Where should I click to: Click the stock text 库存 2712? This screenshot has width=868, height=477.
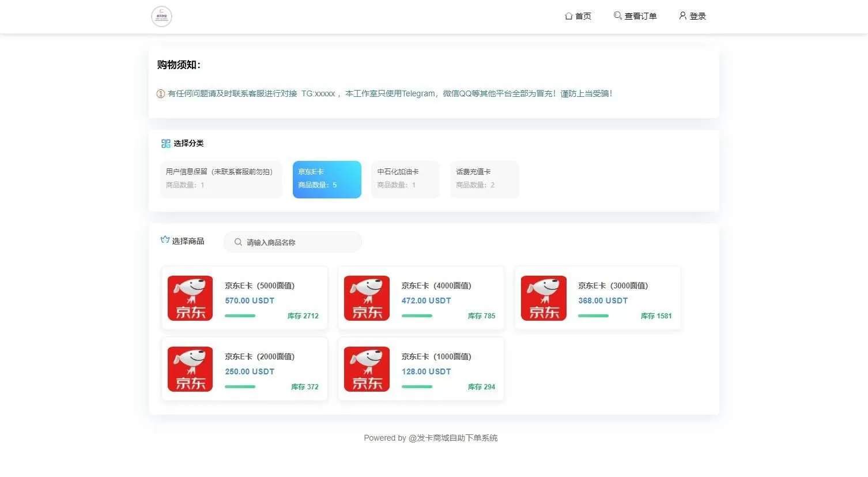coord(303,316)
